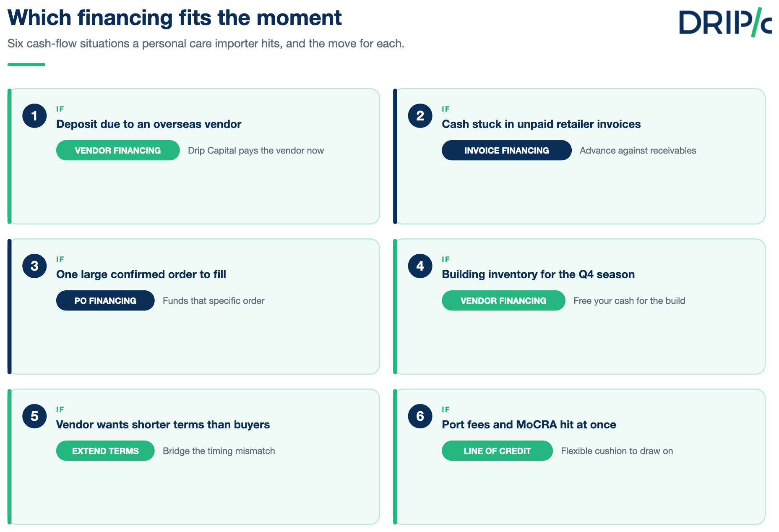Select the number 1 circle badge
The width and height of the screenshot is (779, 532).
point(34,116)
